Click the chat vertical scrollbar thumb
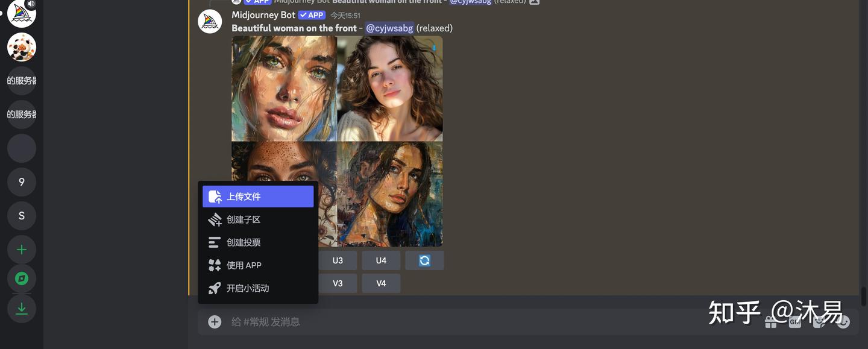The height and width of the screenshot is (349, 868). (x=863, y=297)
